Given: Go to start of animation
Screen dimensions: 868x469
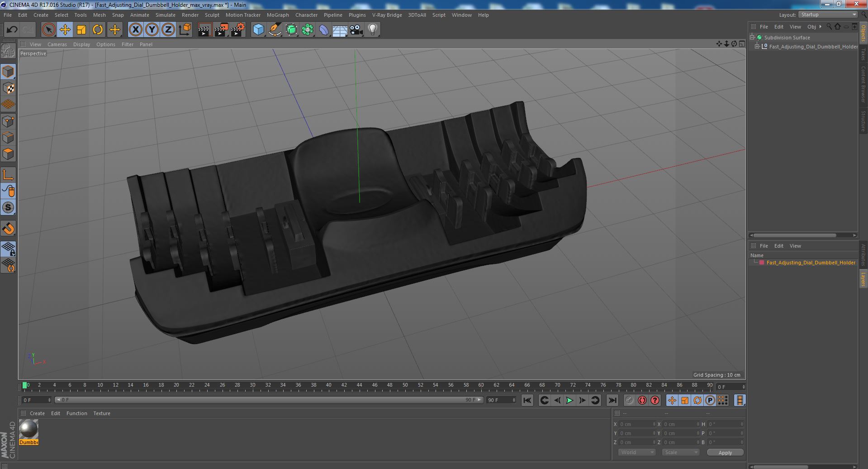Looking at the screenshot, I should tap(527, 400).
